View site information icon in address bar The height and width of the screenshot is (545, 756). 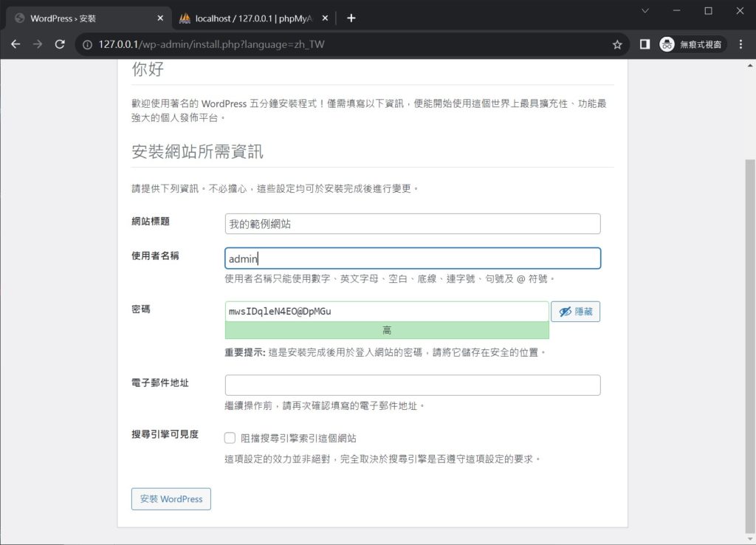pos(87,45)
